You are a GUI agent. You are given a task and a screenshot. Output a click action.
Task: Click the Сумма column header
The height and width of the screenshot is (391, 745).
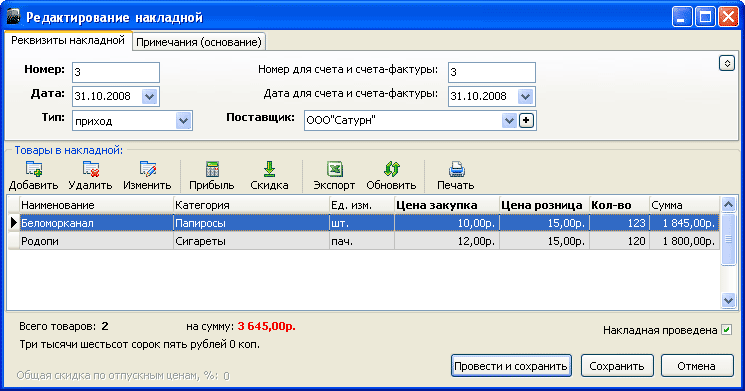pos(684,205)
